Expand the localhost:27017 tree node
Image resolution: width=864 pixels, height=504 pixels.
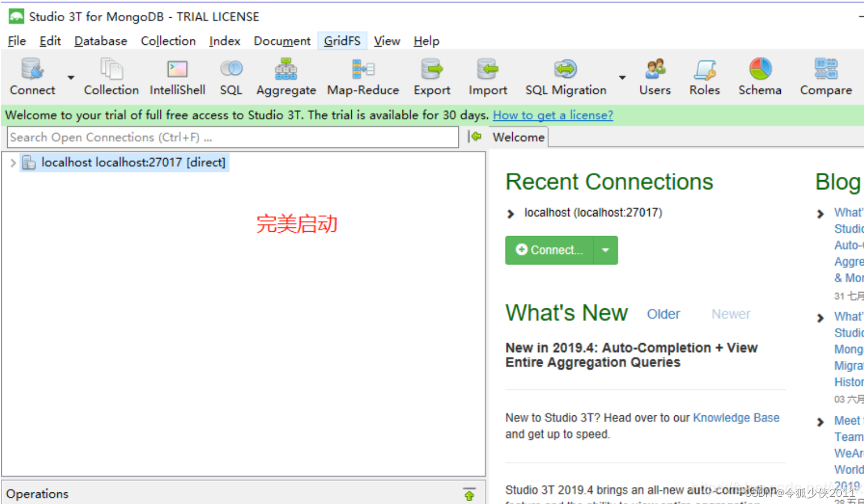(x=13, y=162)
